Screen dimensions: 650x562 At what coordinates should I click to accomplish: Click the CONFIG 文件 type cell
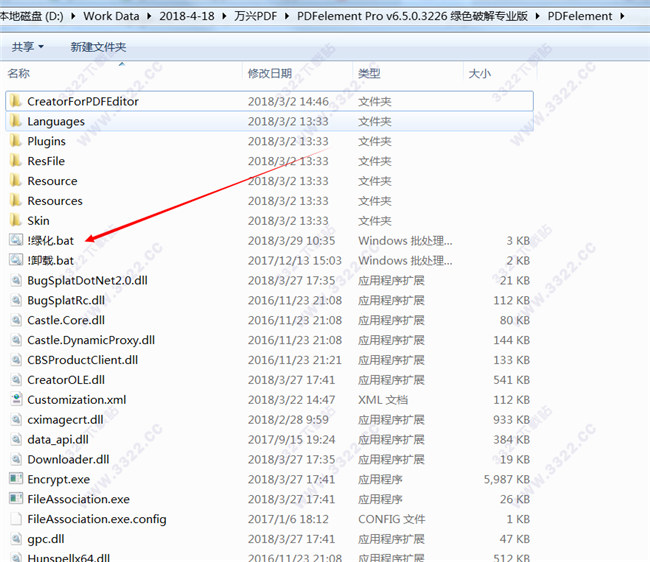coord(392,519)
